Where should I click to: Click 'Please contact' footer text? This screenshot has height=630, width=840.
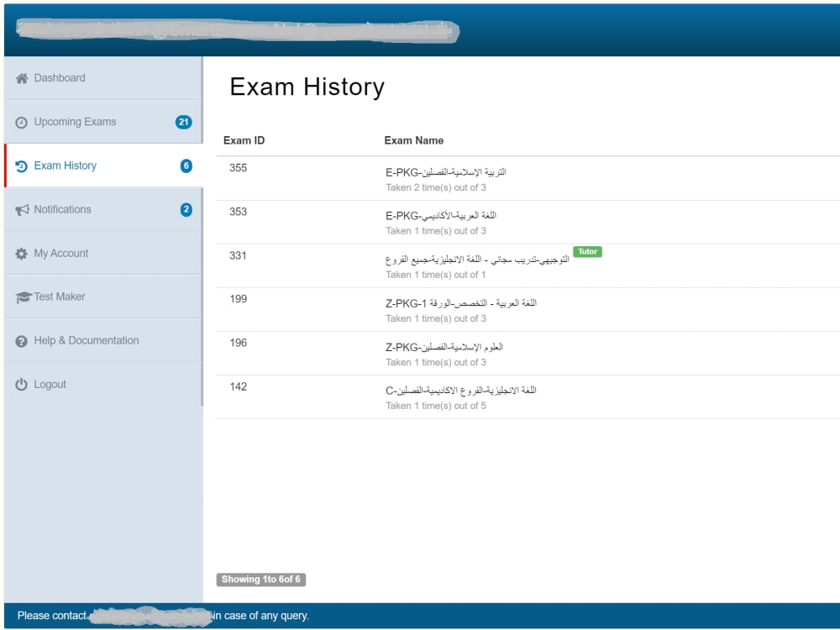(x=51, y=616)
